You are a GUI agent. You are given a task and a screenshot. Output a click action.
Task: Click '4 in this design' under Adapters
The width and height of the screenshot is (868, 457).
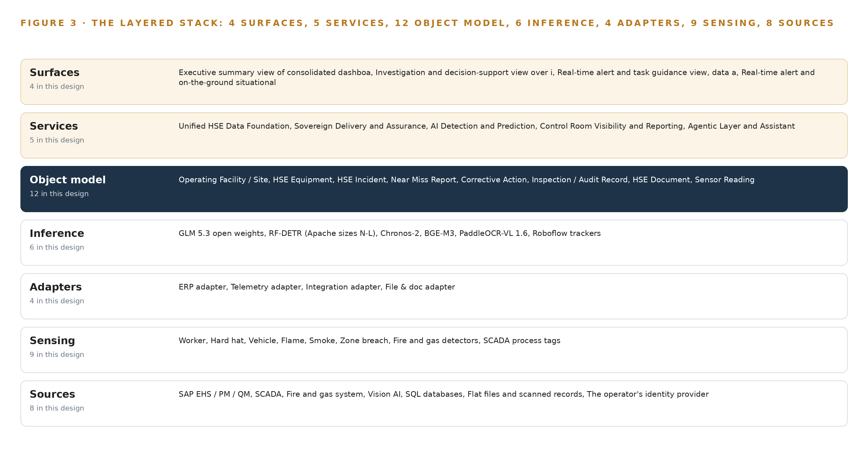tap(57, 300)
